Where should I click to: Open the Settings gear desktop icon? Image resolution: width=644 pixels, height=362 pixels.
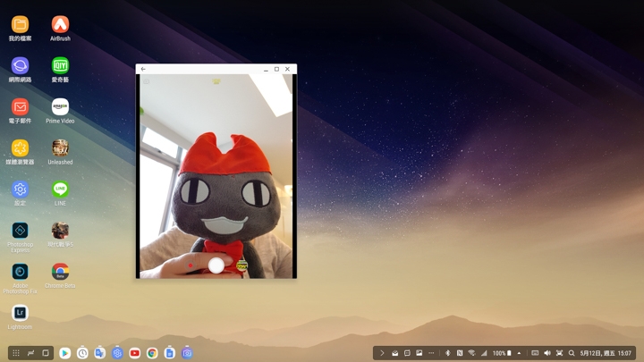point(20,189)
